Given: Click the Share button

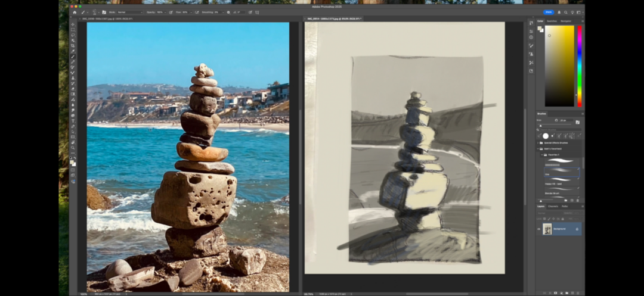Looking at the screenshot, I should click(x=548, y=12).
